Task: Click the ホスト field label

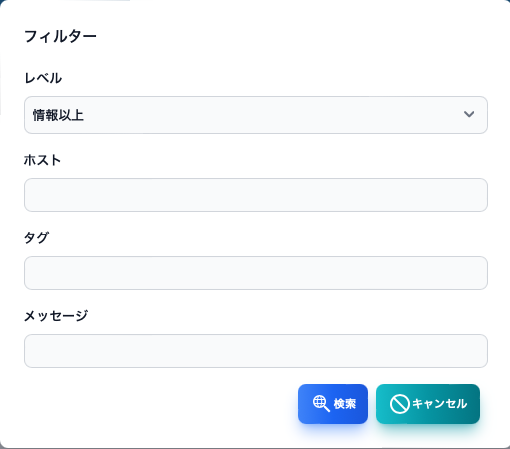Action: click(42, 160)
